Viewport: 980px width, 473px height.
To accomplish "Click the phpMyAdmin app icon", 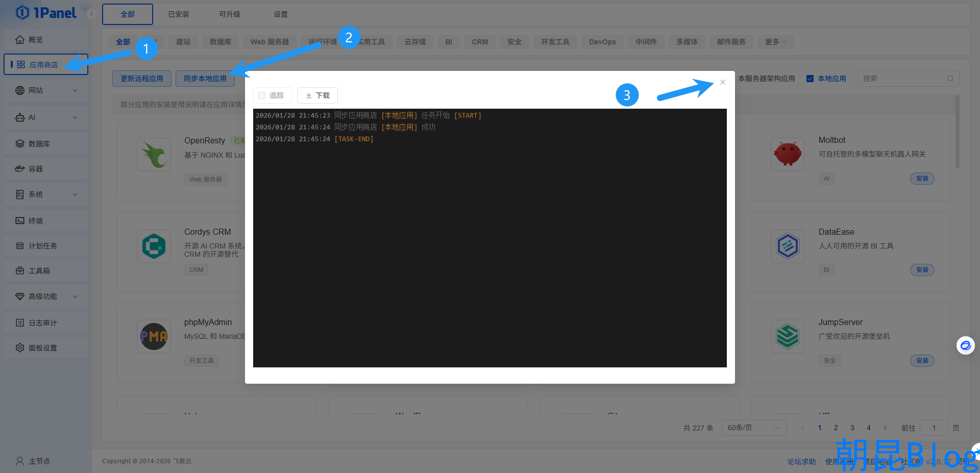I will coord(154,337).
